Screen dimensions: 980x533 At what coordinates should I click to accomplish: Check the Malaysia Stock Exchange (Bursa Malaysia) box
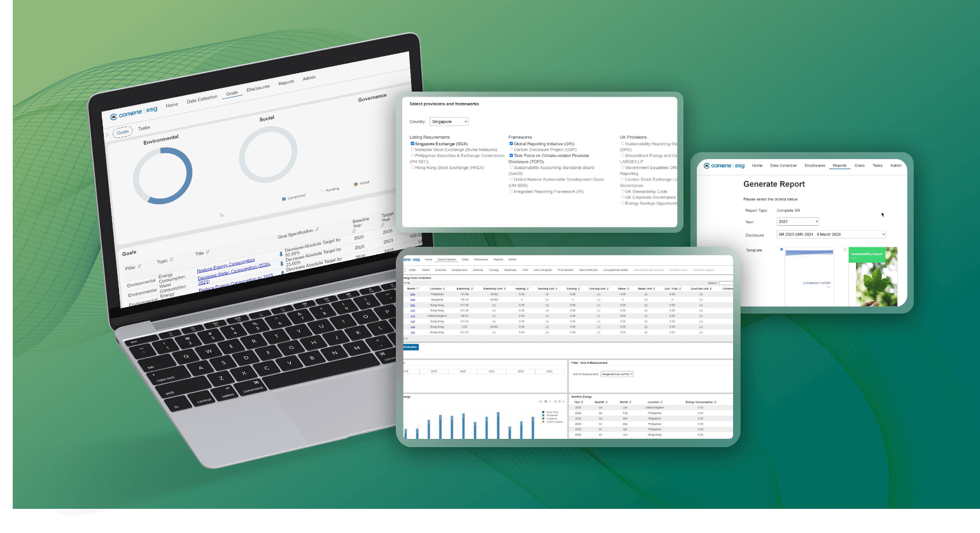click(412, 149)
